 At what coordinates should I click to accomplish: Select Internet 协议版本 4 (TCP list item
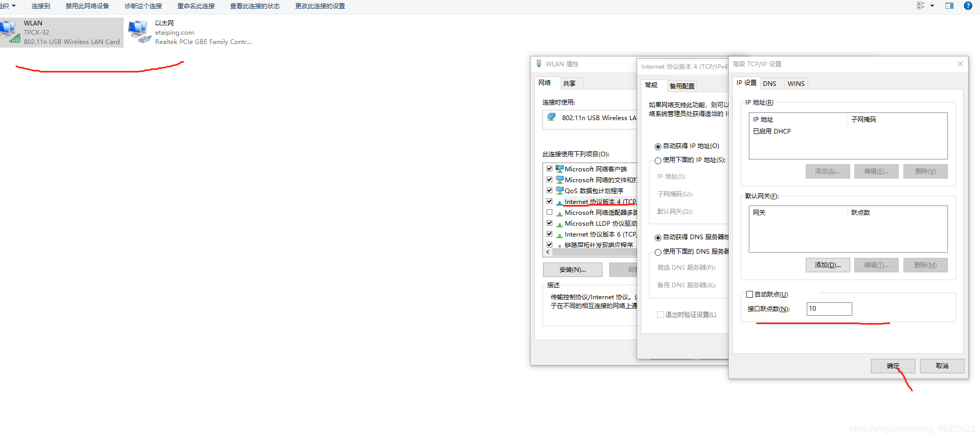pyautogui.click(x=600, y=202)
